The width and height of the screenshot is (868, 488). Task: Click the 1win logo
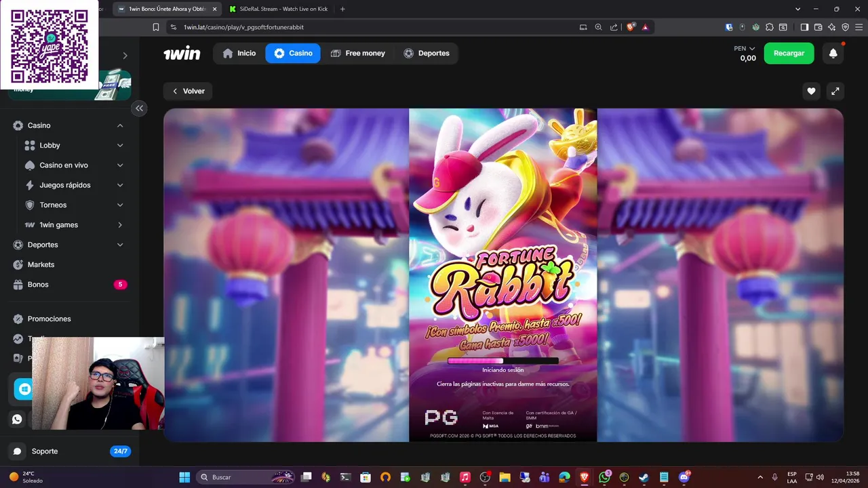[182, 54]
